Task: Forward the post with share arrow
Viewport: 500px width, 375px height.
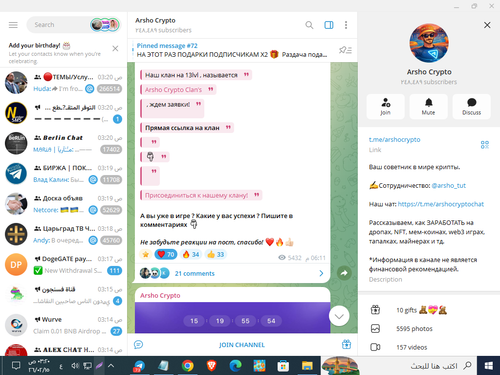Action: click(x=344, y=273)
